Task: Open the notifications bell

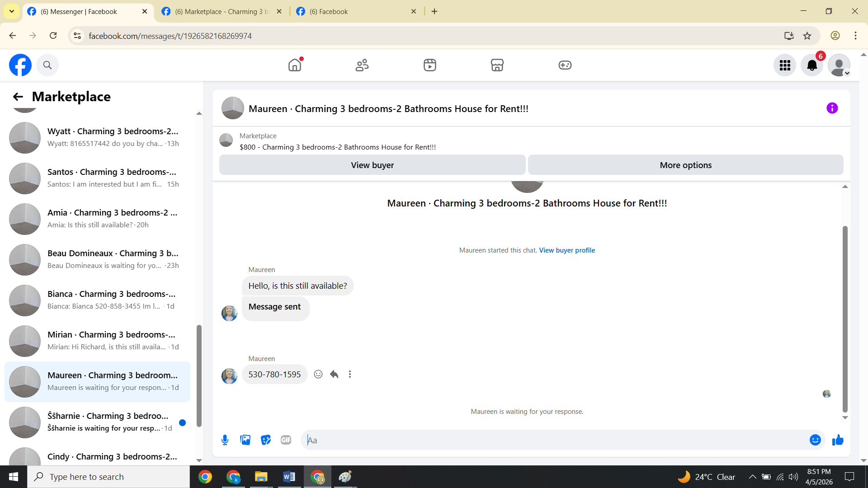Action: pyautogui.click(x=812, y=66)
